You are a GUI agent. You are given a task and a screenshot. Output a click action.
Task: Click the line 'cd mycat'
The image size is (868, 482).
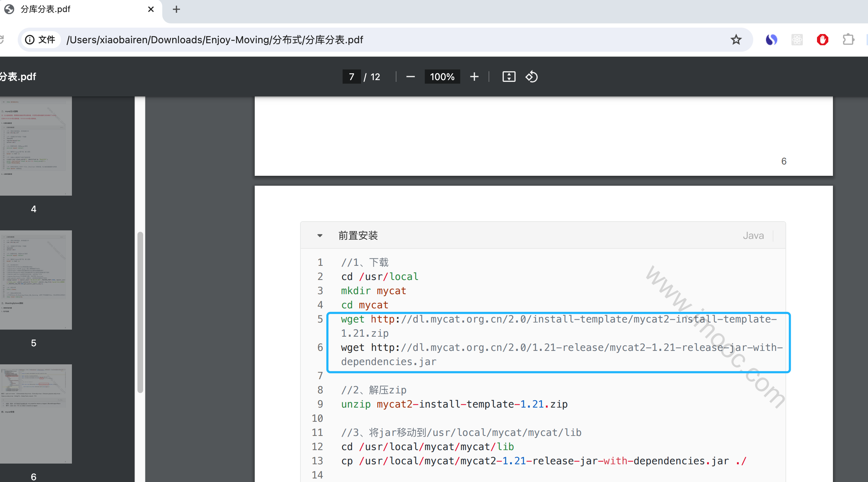(x=365, y=305)
